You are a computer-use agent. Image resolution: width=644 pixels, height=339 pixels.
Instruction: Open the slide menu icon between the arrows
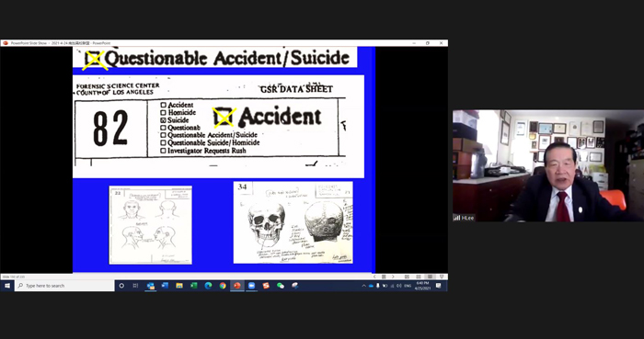384,277
